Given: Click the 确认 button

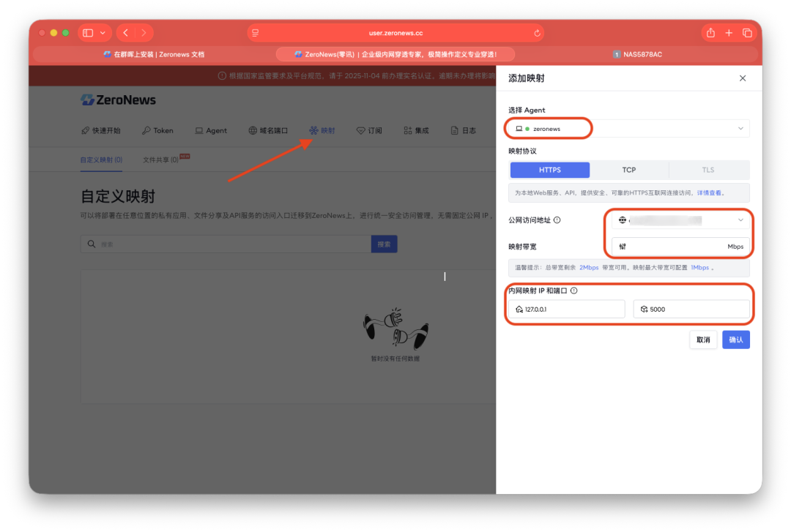Looking at the screenshot, I should tap(735, 340).
